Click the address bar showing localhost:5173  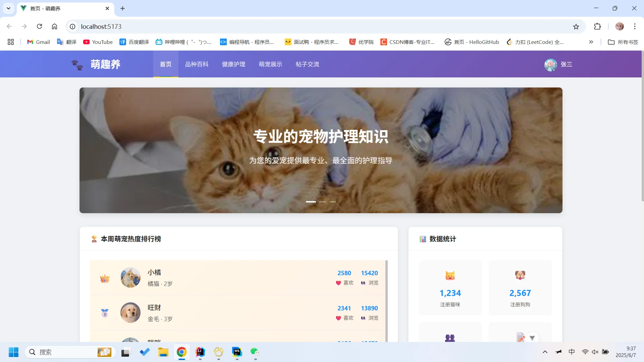click(101, 26)
